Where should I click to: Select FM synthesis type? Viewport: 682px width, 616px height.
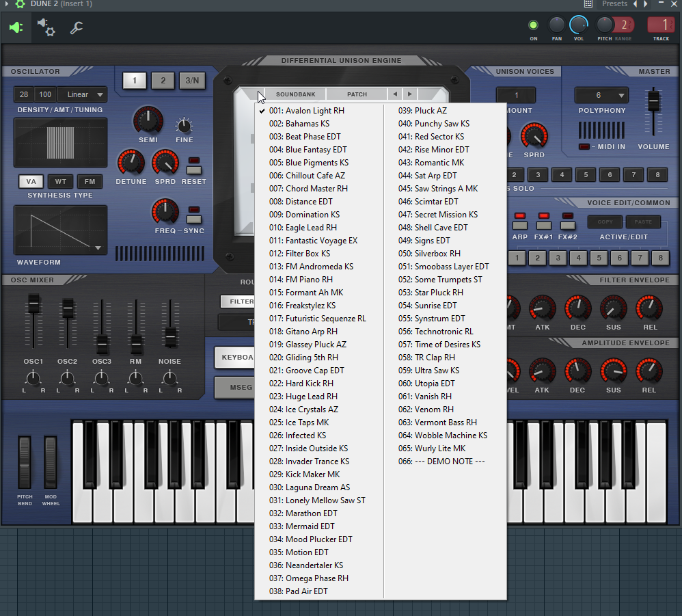click(90, 181)
